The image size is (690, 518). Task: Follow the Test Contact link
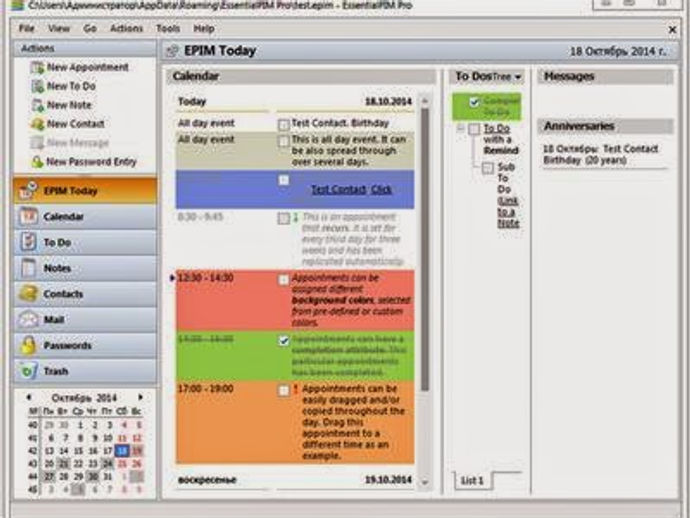click(338, 190)
